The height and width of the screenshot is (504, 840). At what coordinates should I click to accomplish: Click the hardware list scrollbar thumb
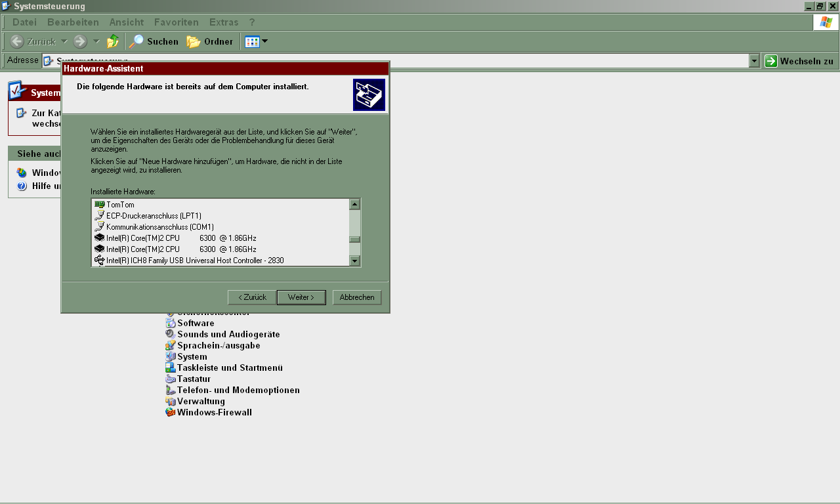point(354,239)
